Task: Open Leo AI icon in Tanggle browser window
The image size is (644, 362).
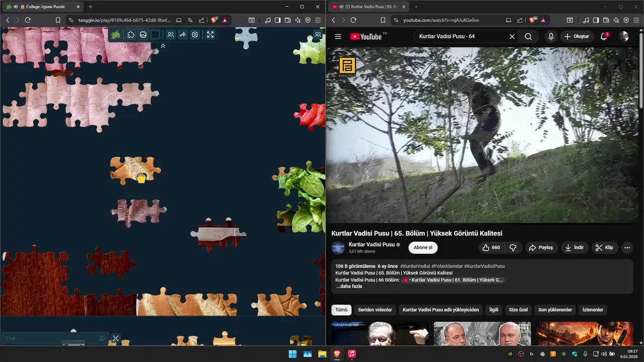Action: coord(298,20)
